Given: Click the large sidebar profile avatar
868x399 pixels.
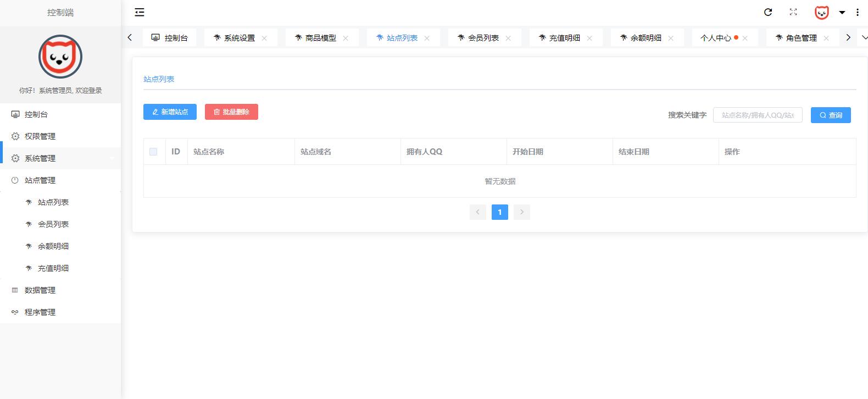Looking at the screenshot, I should pos(60,57).
